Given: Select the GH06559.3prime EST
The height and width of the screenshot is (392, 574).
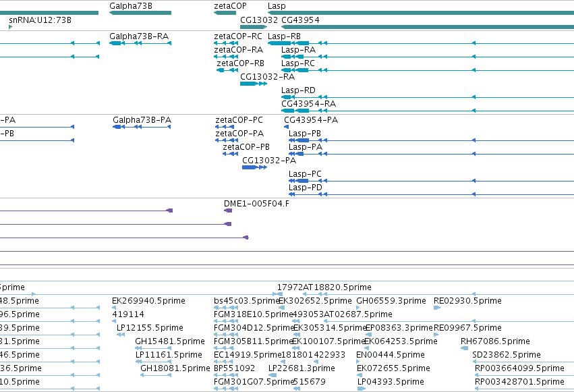Looking at the screenshot, I should tap(358, 308).
